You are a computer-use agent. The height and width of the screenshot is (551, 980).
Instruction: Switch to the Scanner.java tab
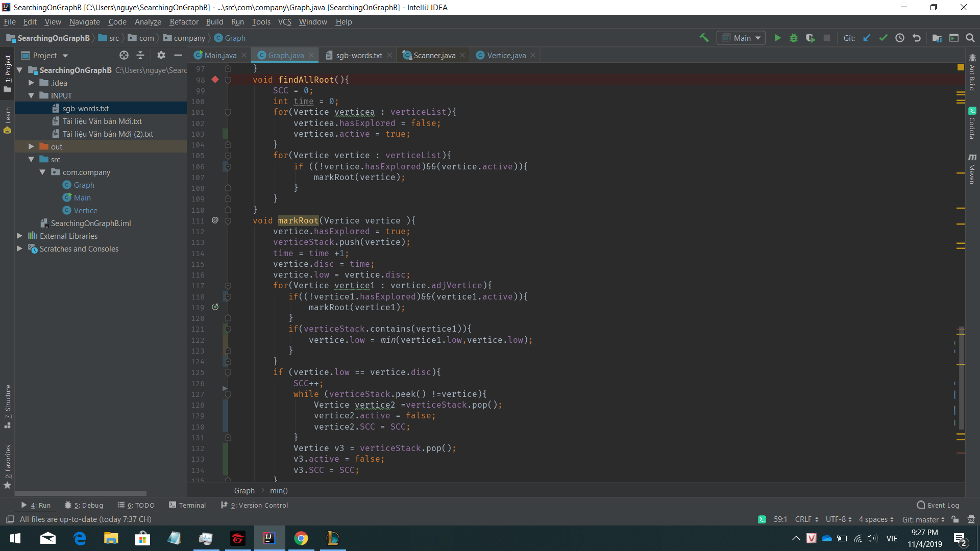point(434,55)
